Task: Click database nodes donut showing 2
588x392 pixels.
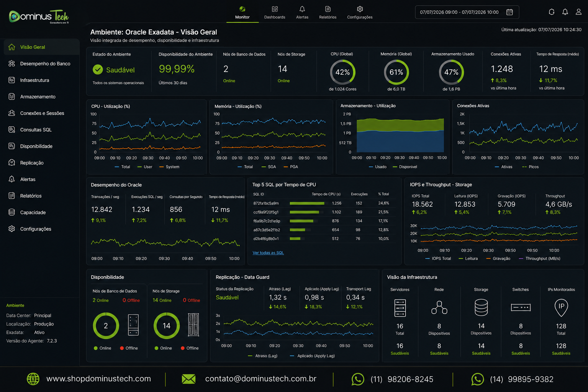Action: [106, 326]
